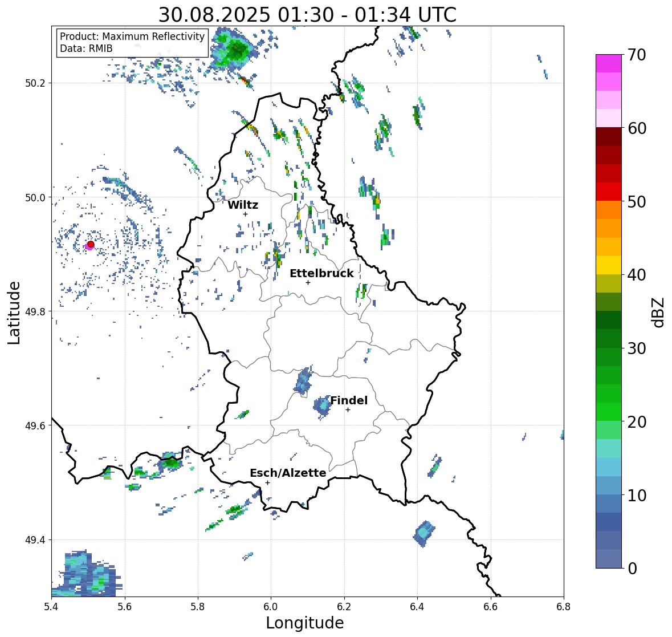
Task: Click the 'Product: Maximum Reflectivity' legend text
Action: point(132,36)
